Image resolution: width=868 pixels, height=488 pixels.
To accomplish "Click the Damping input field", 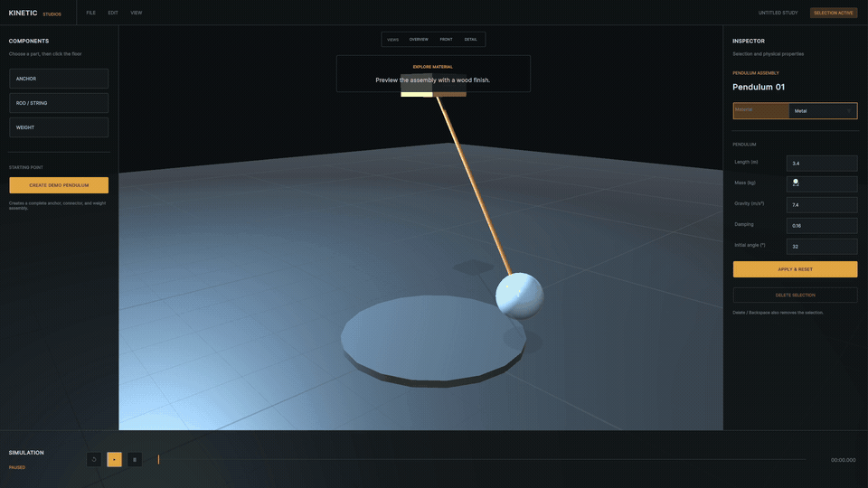I will (x=822, y=226).
